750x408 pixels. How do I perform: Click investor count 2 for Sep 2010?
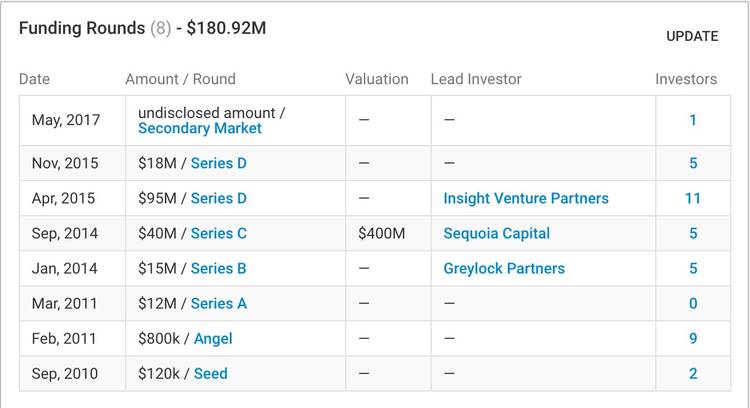[x=693, y=374]
